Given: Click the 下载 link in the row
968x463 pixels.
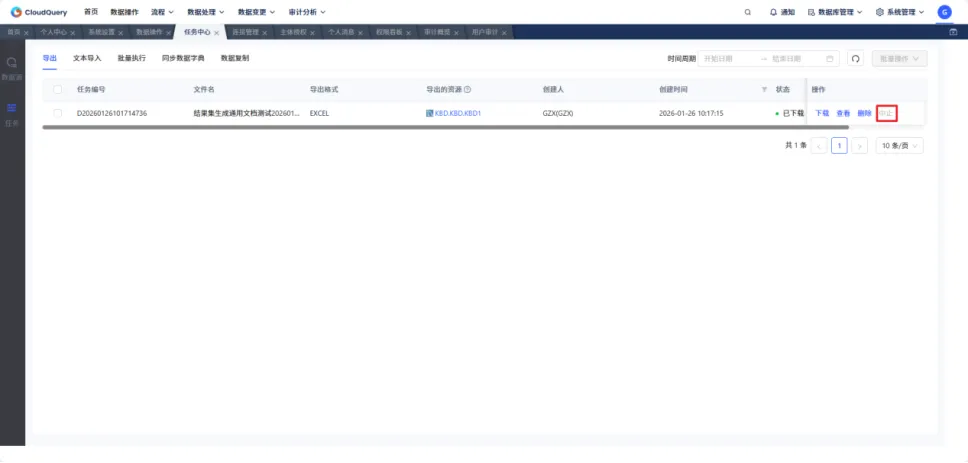Looking at the screenshot, I should (x=822, y=114).
